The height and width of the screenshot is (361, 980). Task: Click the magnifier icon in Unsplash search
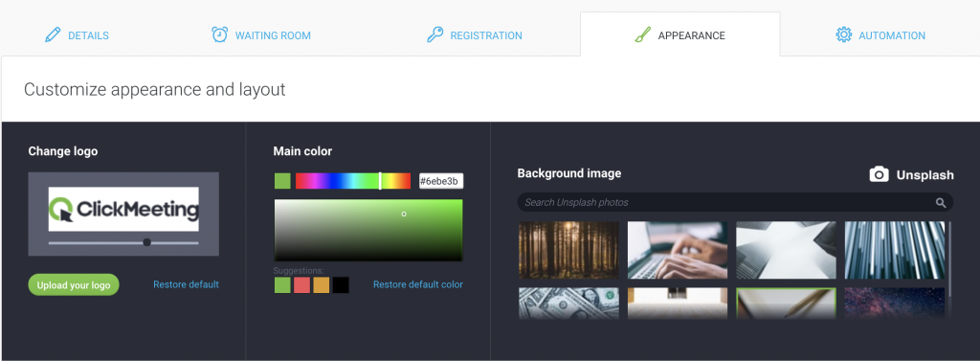(x=941, y=203)
